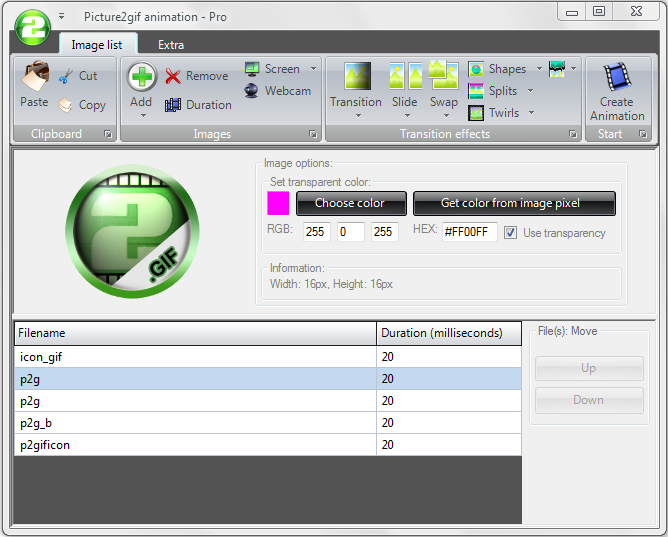Click the Twirls effect icon
Viewport: 668px width, 537px height.
476,113
